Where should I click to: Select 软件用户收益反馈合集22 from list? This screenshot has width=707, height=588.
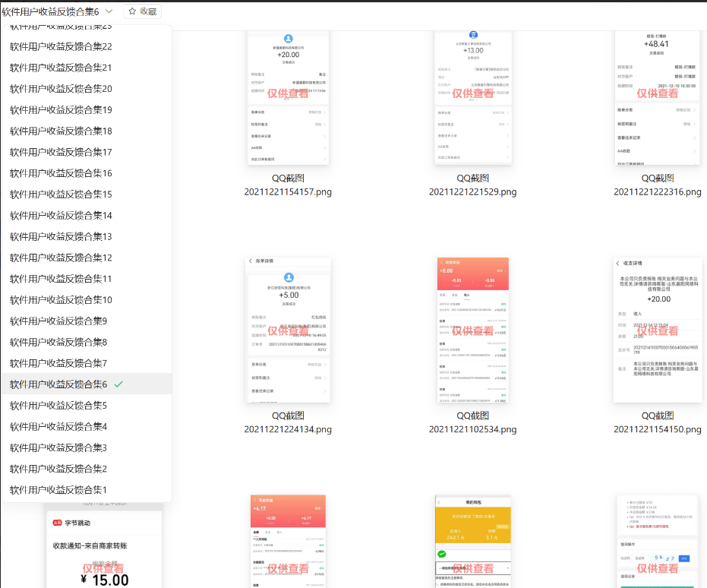tap(61, 46)
